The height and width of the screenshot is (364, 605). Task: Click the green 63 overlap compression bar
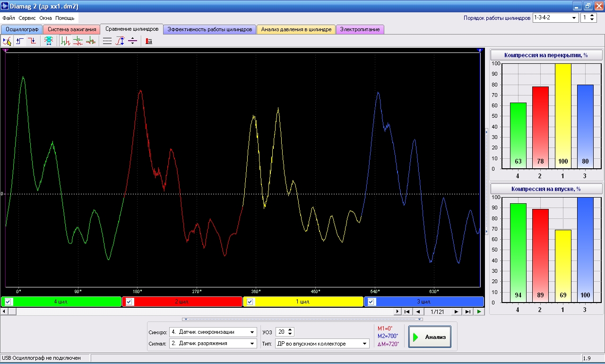click(x=518, y=135)
